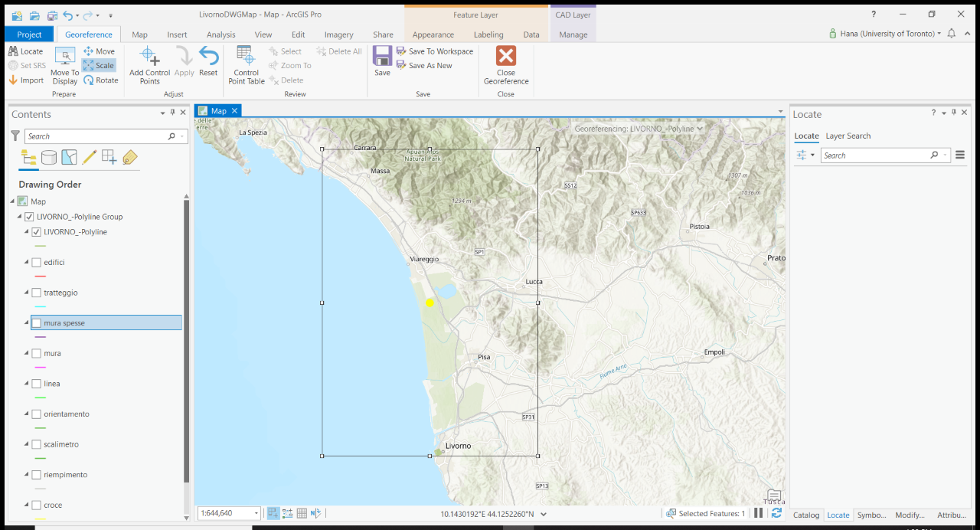The width and height of the screenshot is (980, 530).
Task: Undo the last action from quick access
Action: [68, 15]
